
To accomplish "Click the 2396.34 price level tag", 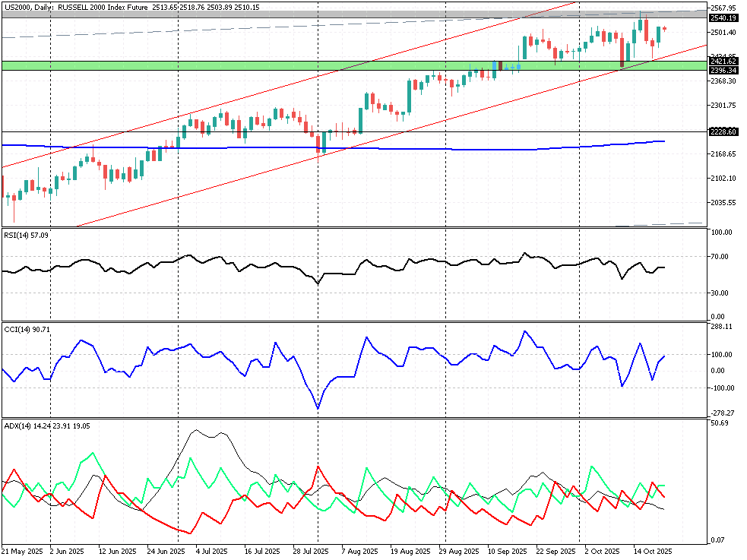I will [x=724, y=70].
